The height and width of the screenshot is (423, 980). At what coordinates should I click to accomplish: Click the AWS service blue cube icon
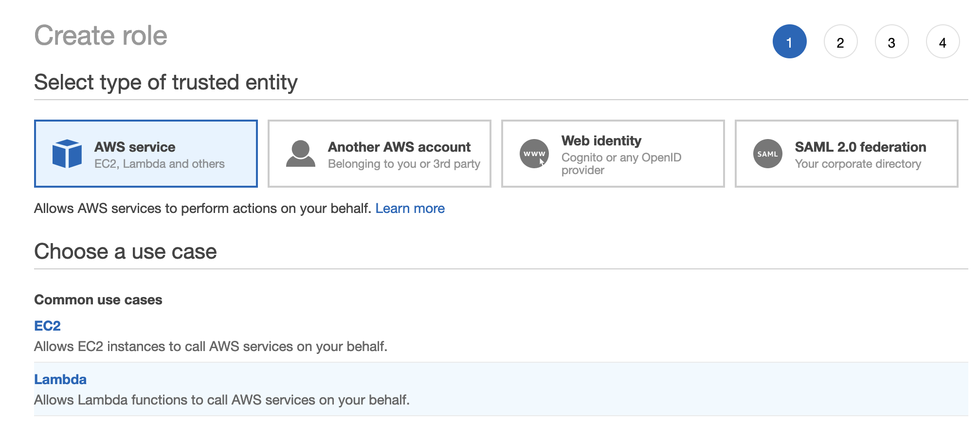[x=67, y=154]
